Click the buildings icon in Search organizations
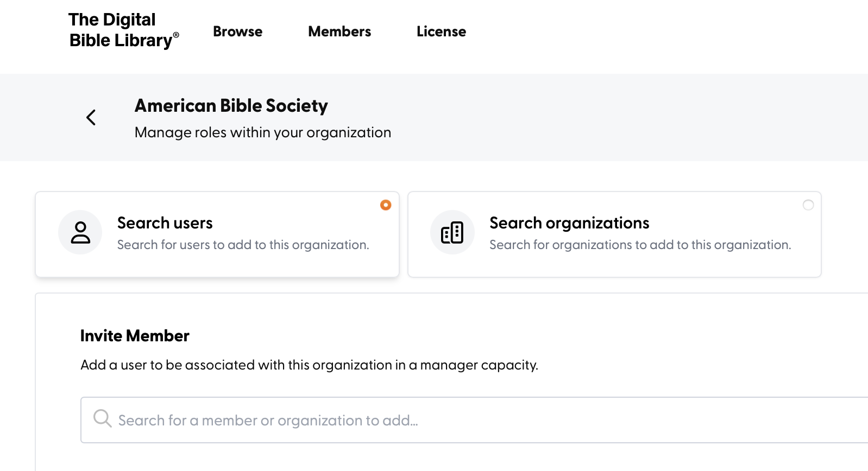This screenshot has width=868, height=471. tap(452, 232)
